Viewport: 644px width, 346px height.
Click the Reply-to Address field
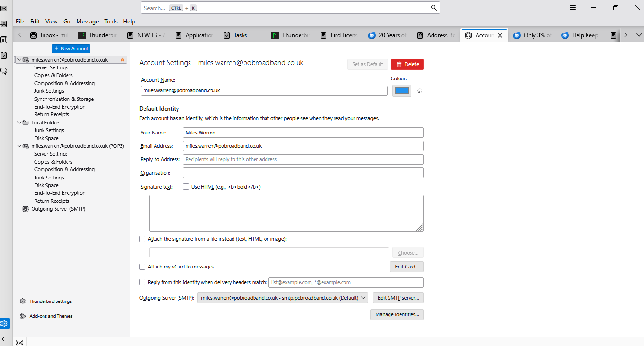tap(303, 159)
